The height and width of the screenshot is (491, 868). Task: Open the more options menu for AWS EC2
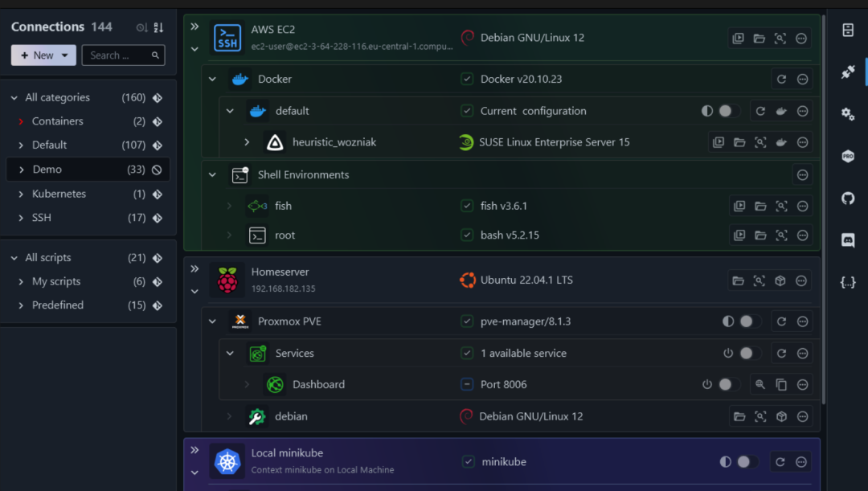(x=801, y=39)
